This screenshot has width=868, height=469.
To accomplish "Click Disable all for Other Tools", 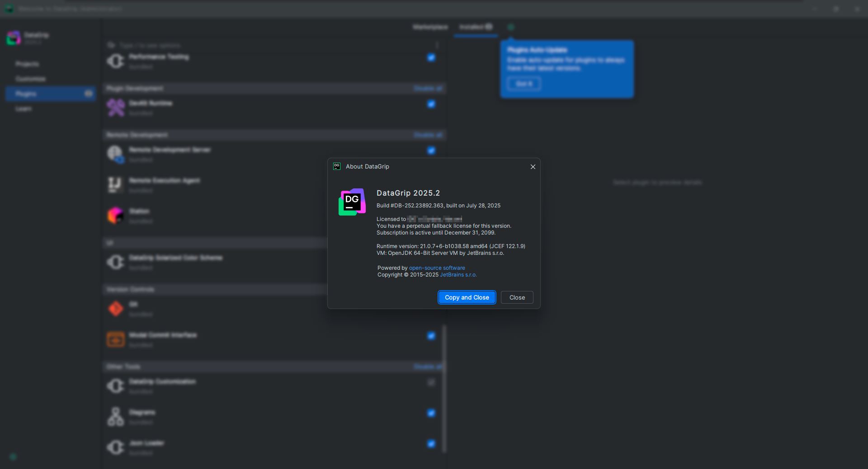I will click(x=428, y=366).
